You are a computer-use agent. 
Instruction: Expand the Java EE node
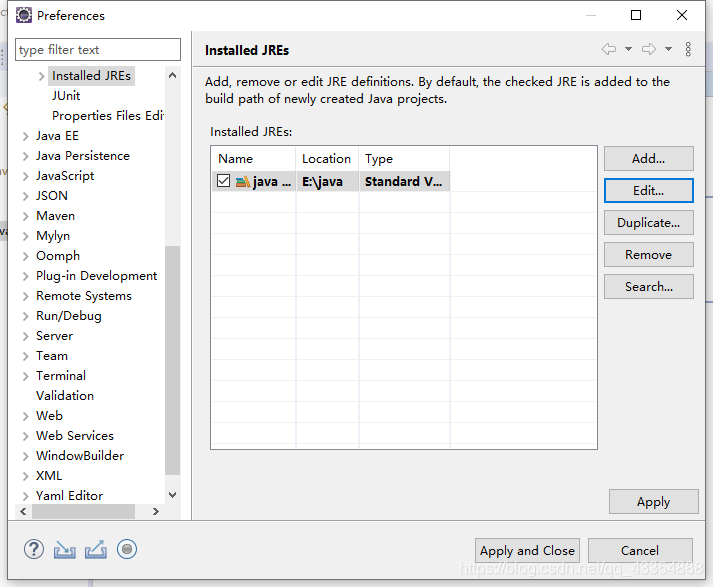[x=25, y=136]
